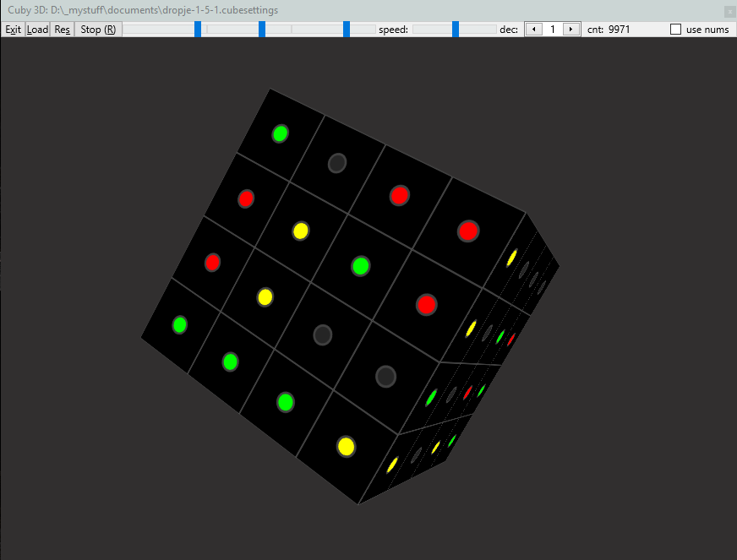Click the yellow dot in the bottom-corner front cell
This screenshot has height=560, width=737.
[x=346, y=446]
